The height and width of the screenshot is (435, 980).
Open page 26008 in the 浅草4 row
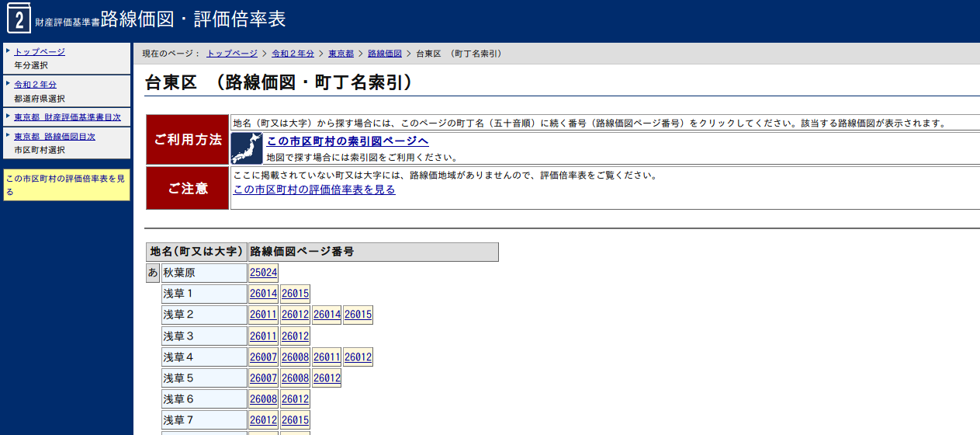coord(295,357)
